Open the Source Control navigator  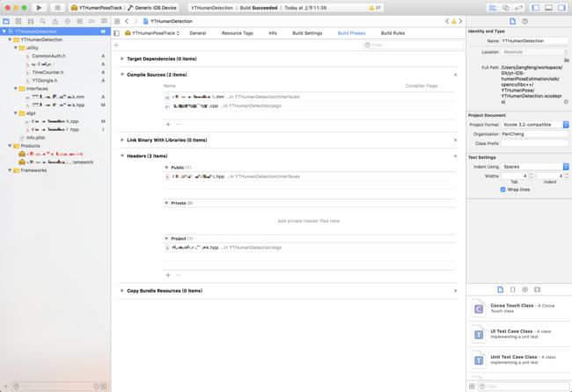[18, 21]
